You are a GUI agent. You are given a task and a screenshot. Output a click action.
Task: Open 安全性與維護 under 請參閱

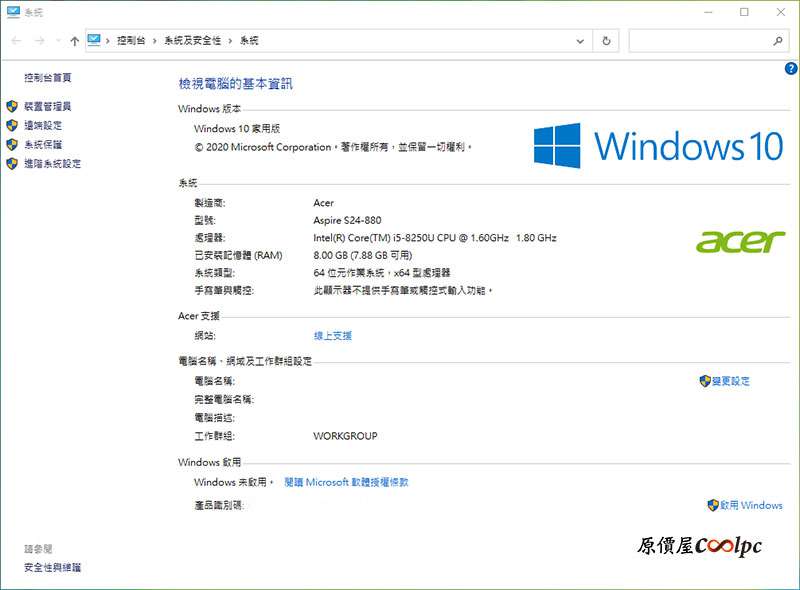point(53,567)
